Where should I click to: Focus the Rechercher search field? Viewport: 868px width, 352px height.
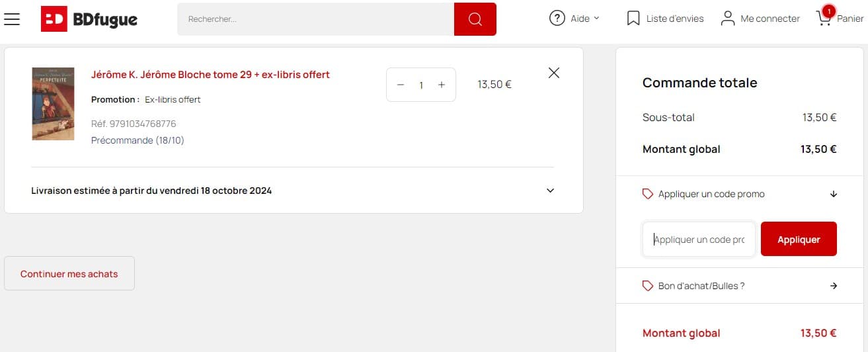315,19
